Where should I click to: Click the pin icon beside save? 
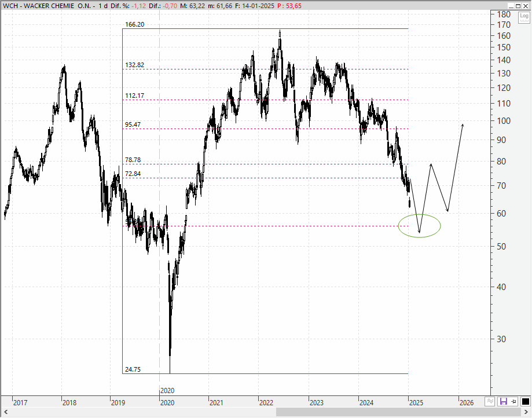point(513,402)
